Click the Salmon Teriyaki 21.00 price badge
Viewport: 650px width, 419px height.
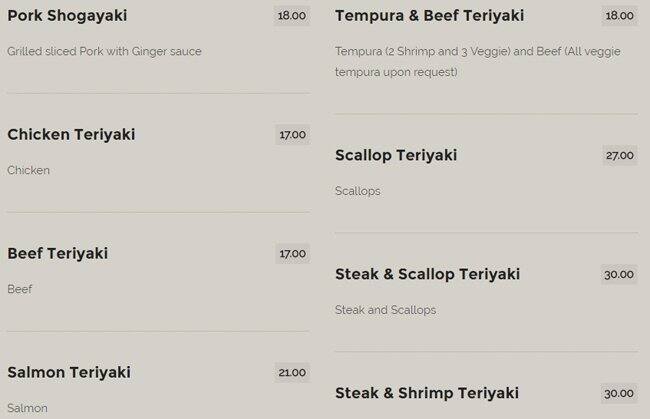click(x=292, y=372)
